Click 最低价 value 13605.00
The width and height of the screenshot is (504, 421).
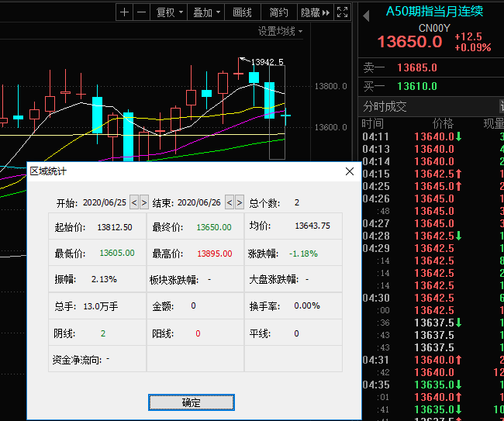click(x=117, y=253)
